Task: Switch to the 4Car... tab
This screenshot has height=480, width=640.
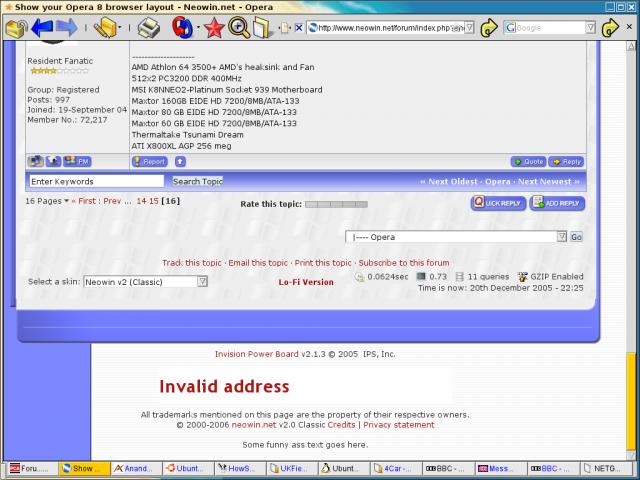Action: (x=396, y=469)
